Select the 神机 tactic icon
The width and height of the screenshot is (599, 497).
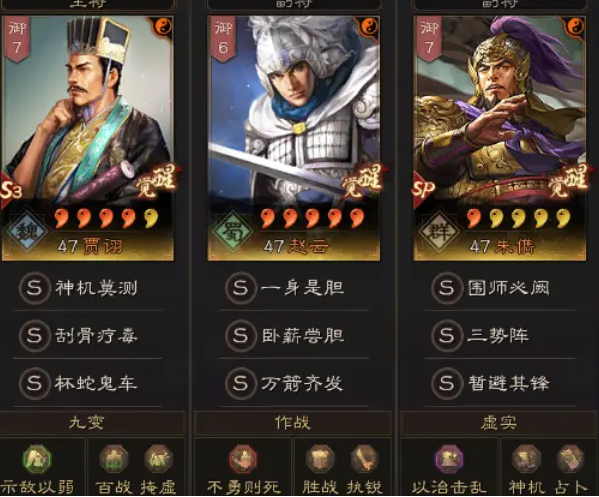click(526, 458)
